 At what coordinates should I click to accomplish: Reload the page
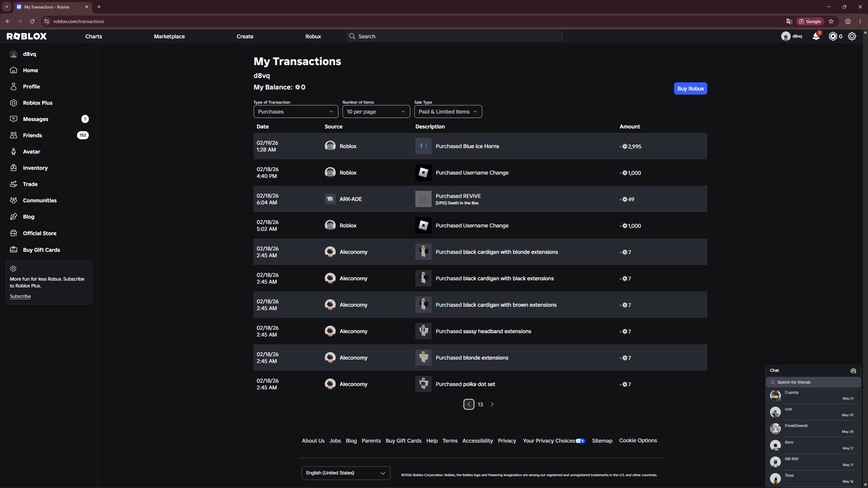click(x=32, y=21)
